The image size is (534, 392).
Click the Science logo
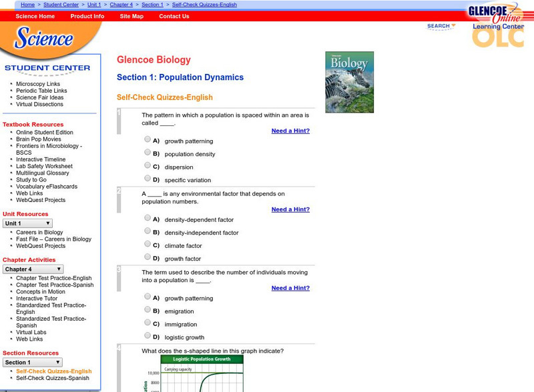[x=43, y=38]
